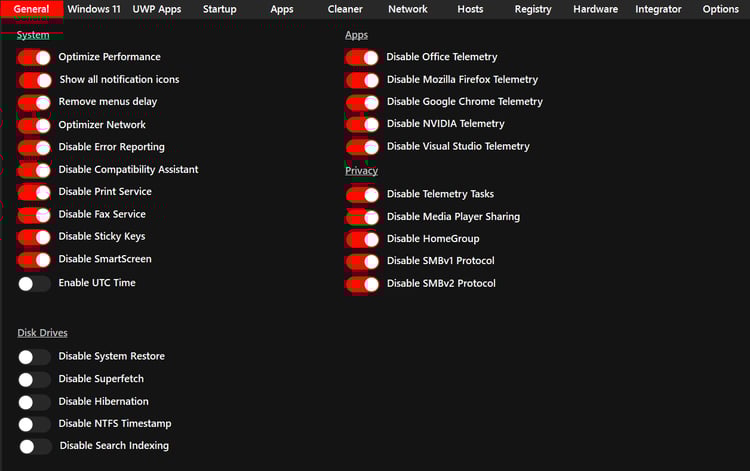Toggle Disable Print Service switch
This screenshot has width=750, height=471.
(34, 192)
